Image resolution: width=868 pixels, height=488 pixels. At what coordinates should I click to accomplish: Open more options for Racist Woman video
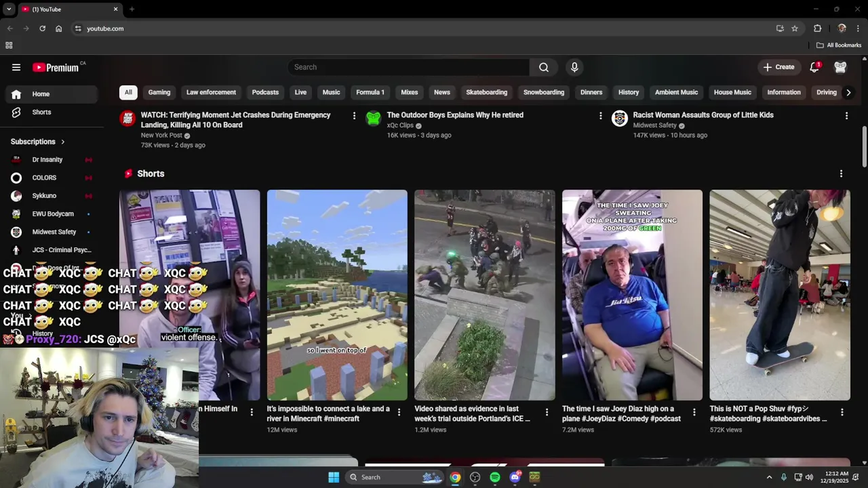tap(846, 116)
